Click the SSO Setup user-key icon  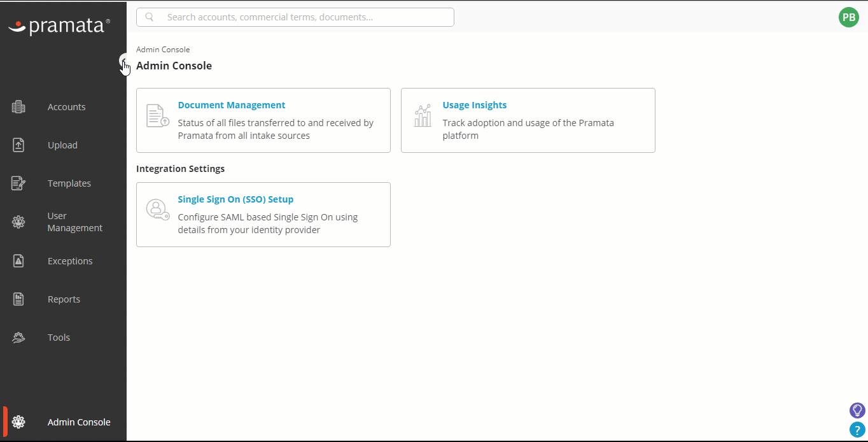click(x=158, y=210)
